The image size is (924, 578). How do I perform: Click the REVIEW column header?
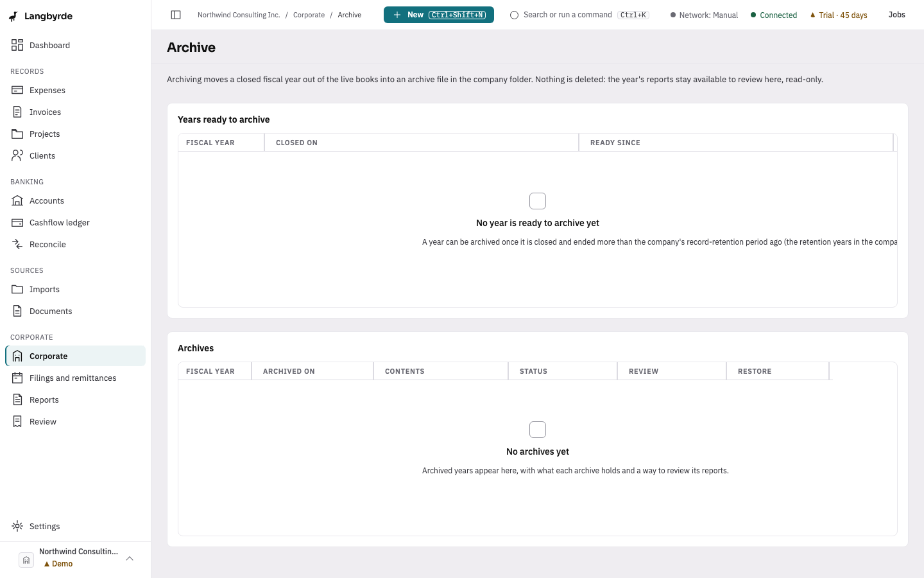point(672,371)
